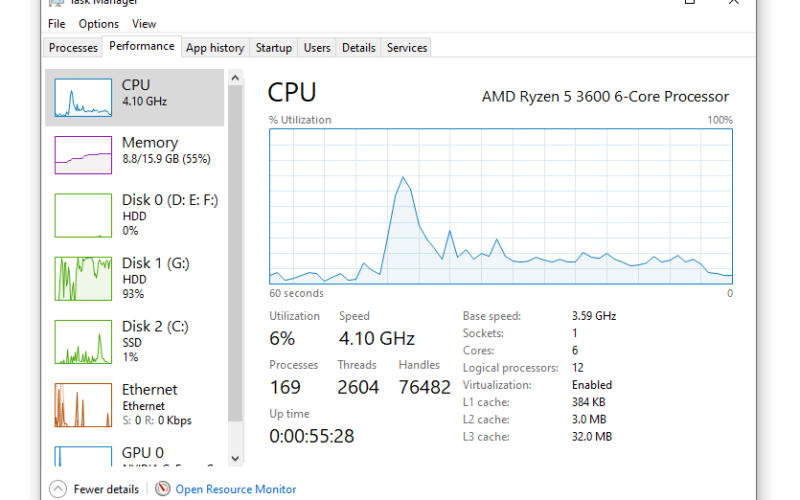Switch to the Processes tab
The height and width of the screenshot is (500, 800).
click(x=73, y=47)
